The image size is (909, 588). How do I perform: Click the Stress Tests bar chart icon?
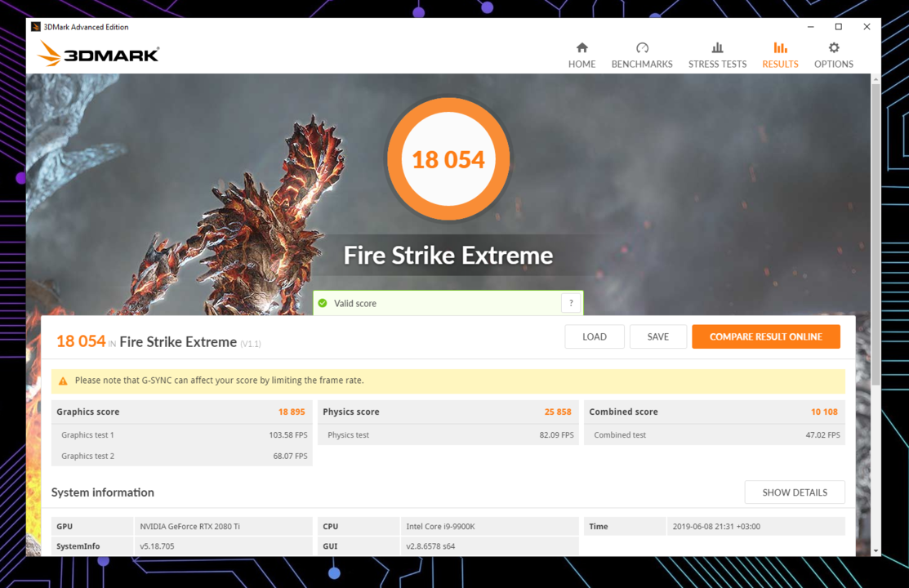(717, 47)
